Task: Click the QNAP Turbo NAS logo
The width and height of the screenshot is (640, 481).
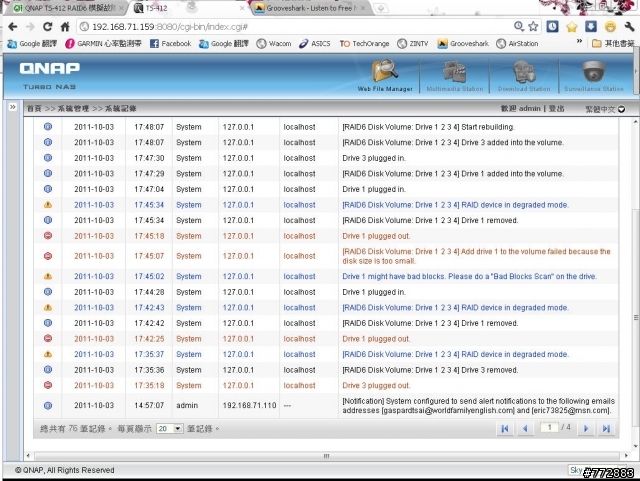Action: (49, 75)
